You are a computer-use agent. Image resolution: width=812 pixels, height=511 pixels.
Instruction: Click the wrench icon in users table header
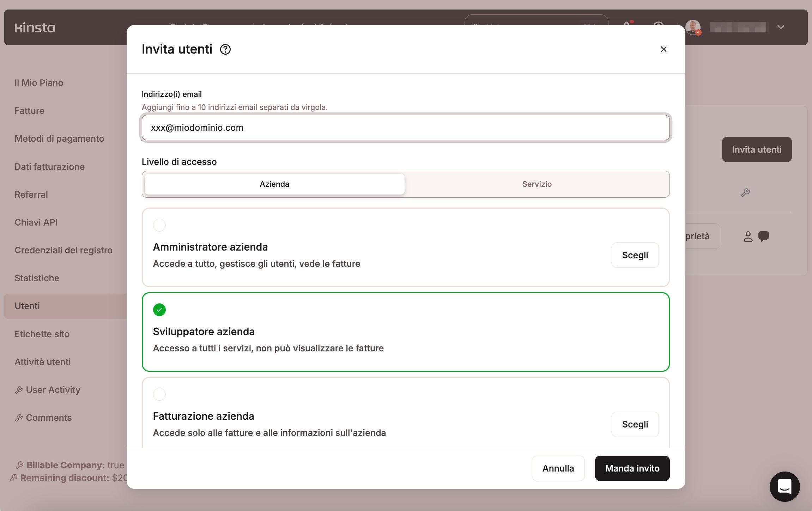[x=745, y=192]
